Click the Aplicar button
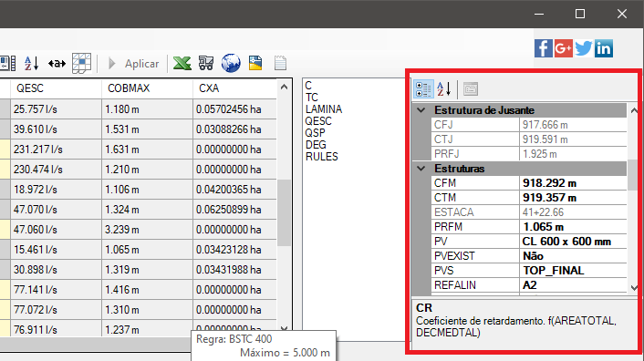This screenshot has height=361, width=644. tap(134, 64)
